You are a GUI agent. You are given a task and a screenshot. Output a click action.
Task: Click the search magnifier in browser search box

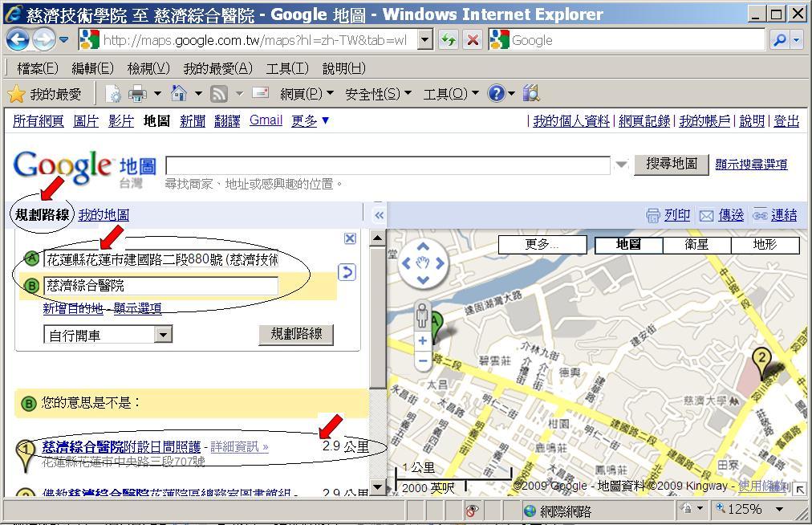click(779, 40)
